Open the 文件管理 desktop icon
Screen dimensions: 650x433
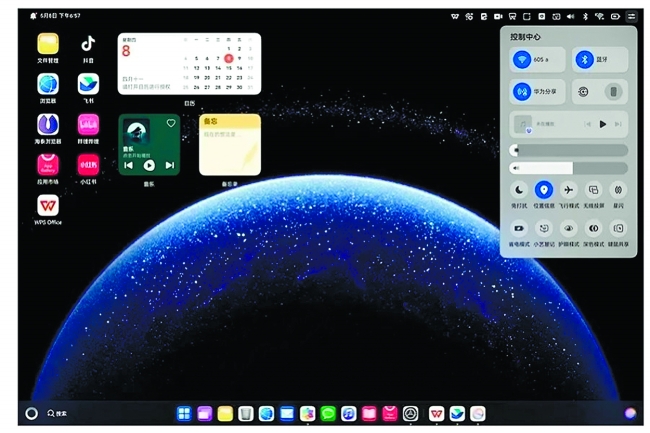tap(48, 44)
